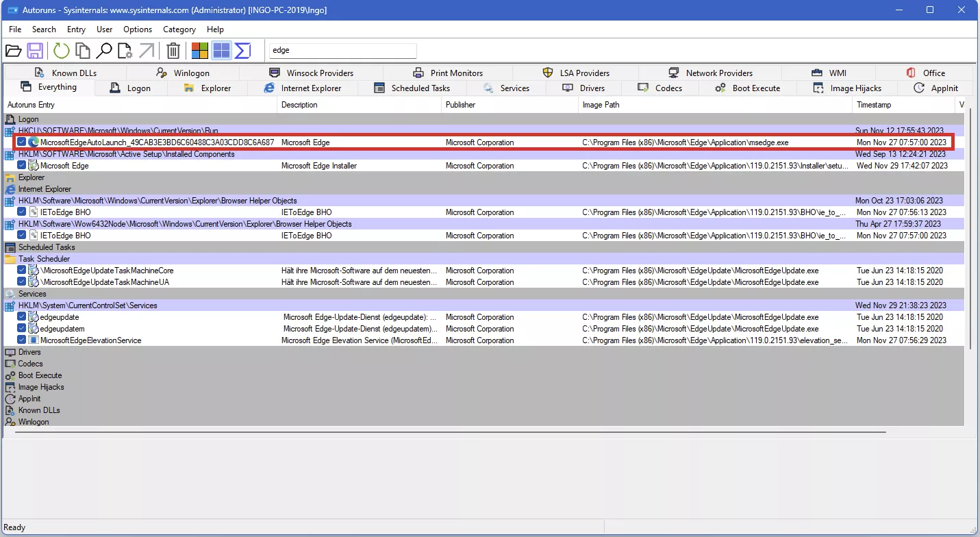Image resolution: width=980 pixels, height=537 pixels.
Task: Disable the edgeupdate service checkbox
Action: pos(22,317)
